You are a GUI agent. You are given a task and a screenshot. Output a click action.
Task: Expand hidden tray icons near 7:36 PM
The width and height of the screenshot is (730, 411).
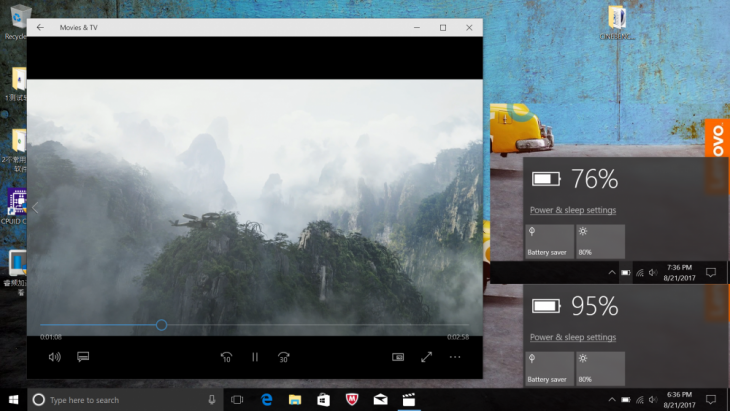612,272
